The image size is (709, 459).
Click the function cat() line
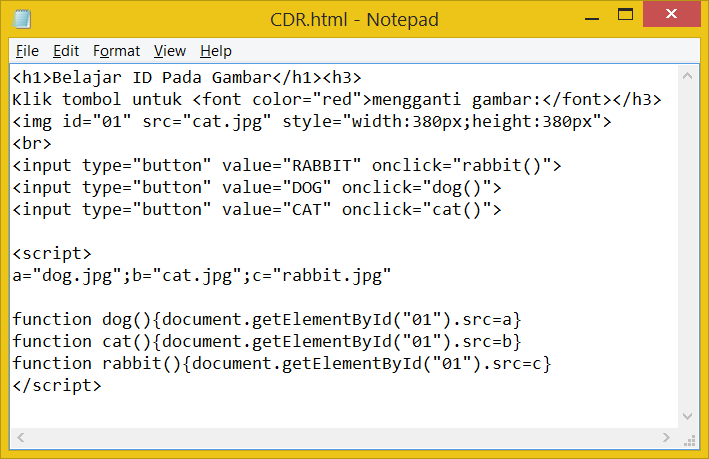coord(267,342)
